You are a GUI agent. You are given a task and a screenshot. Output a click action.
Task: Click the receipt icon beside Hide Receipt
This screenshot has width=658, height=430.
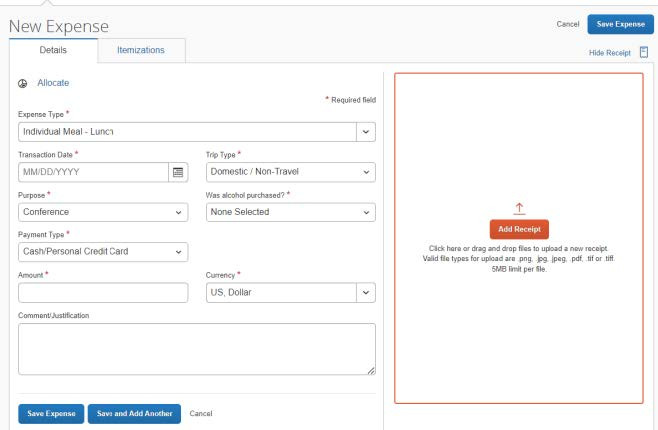point(645,52)
